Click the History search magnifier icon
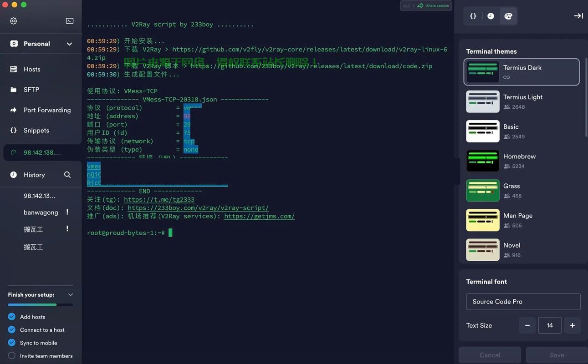588x364 pixels. (x=67, y=175)
